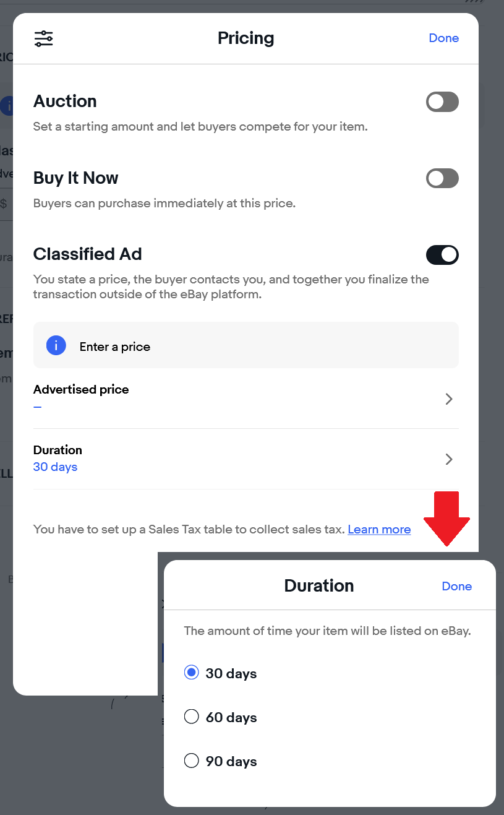Click the Classified Ad heading

tap(87, 254)
